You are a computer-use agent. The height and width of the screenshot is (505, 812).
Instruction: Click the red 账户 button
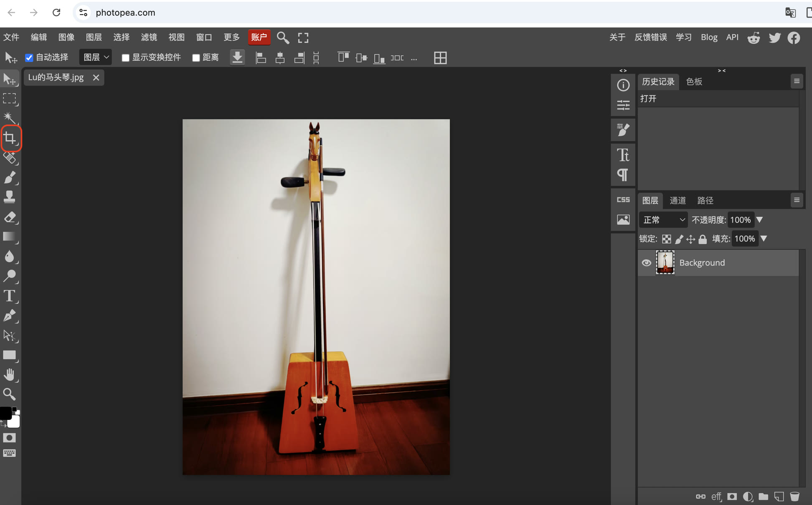coord(259,37)
